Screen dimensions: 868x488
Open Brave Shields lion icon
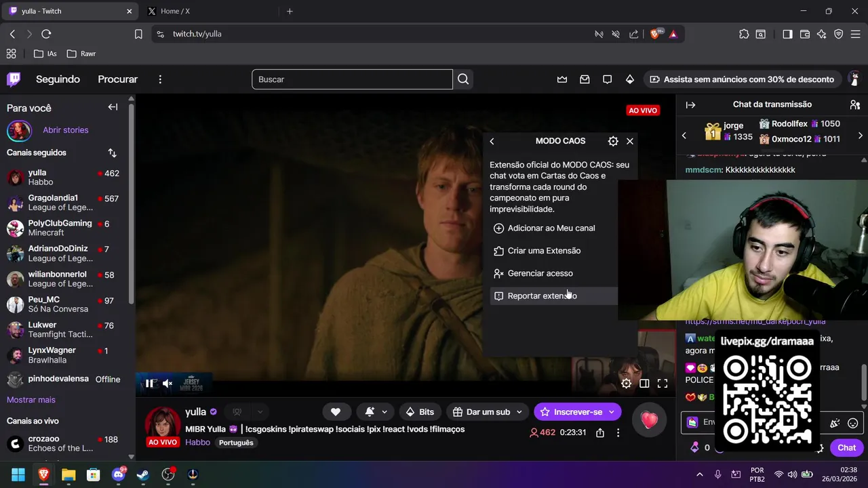(x=655, y=34)
